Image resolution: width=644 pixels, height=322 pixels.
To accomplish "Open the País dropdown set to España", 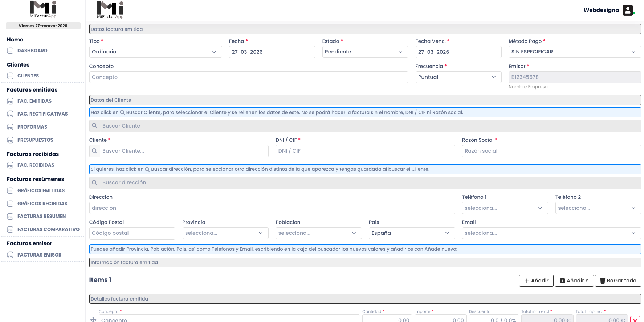I will 411,233.
